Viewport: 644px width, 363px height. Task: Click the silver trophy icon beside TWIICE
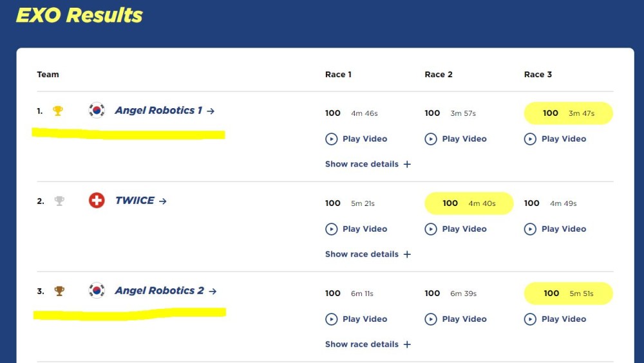click(x=59, y=201)
